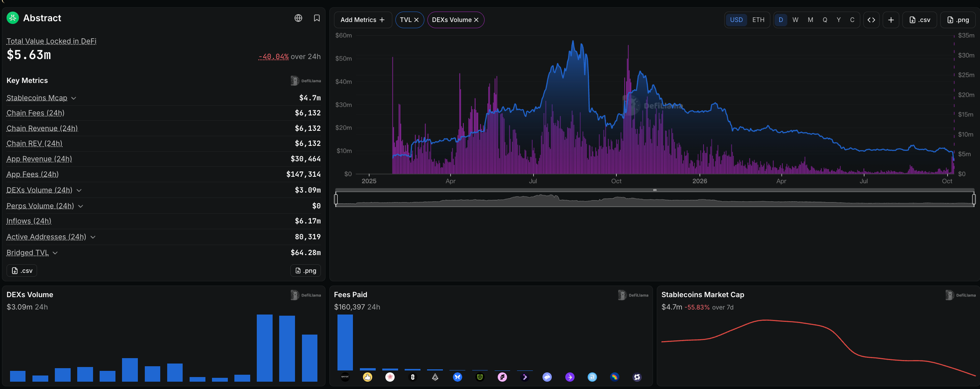
Task: Export Key Metrics as .csv
Action: [22, 271]
